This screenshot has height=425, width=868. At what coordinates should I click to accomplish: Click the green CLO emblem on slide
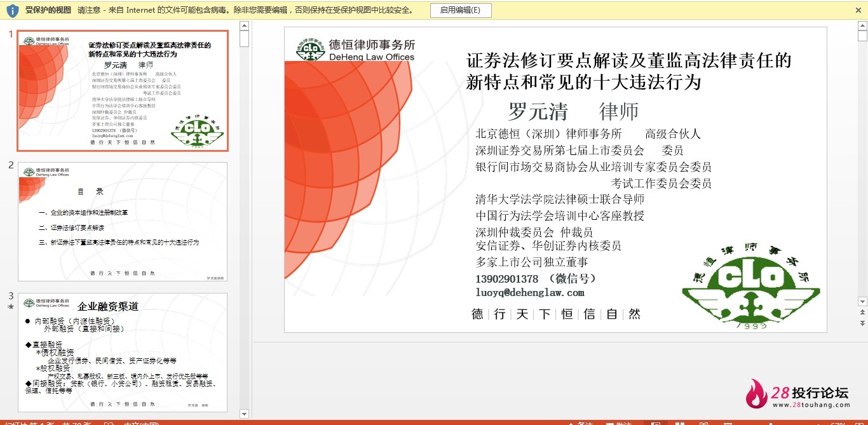click(751, 287)
